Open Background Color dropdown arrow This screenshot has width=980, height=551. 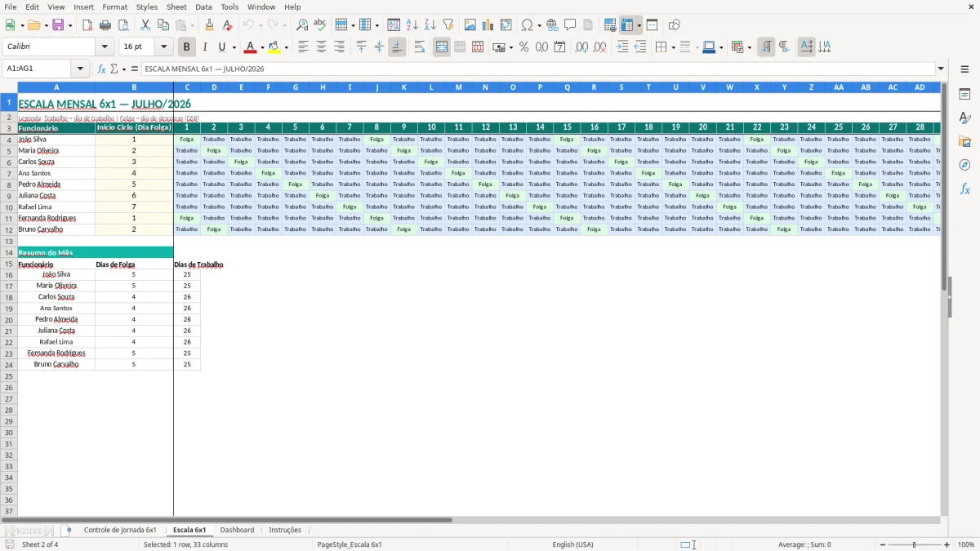point(286,47)
